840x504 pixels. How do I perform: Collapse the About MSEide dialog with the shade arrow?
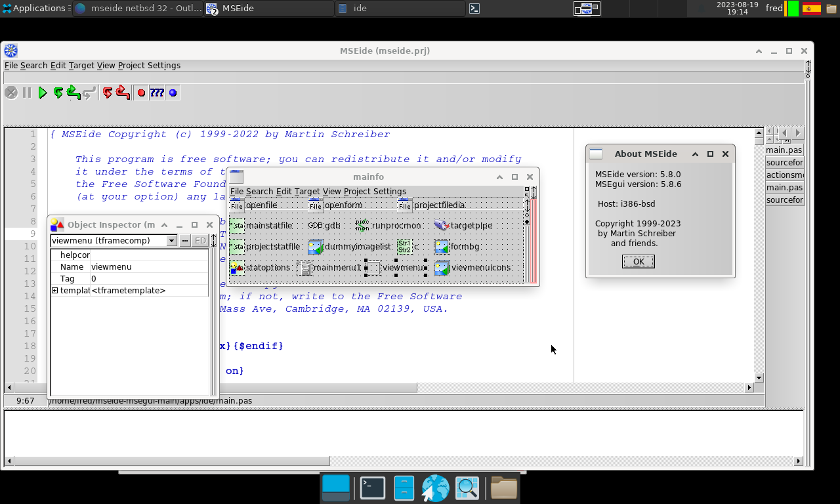point(695,154)
